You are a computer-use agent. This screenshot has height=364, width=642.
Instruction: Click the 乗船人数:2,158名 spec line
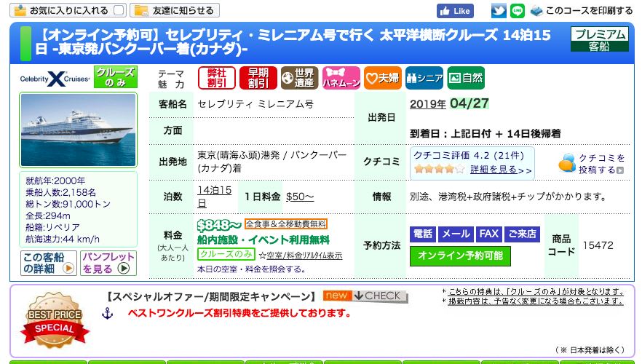pyautogui.click(x=60, y=192)
